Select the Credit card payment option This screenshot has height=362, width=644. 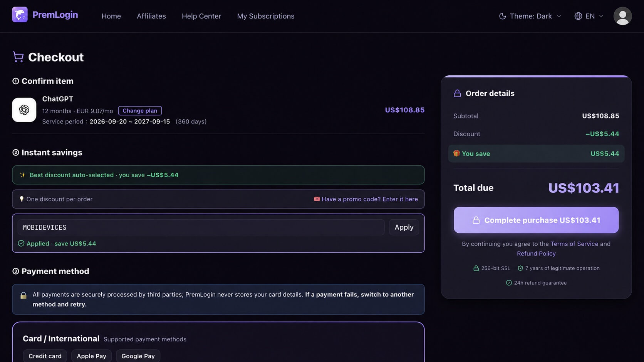pyautogui.click(x=45, y=356)
